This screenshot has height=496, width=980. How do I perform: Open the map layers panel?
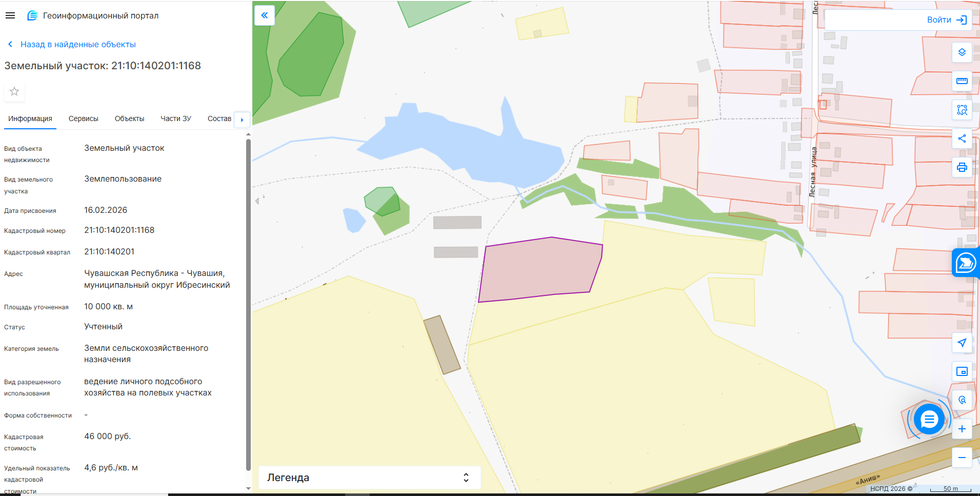coord(962,52)
